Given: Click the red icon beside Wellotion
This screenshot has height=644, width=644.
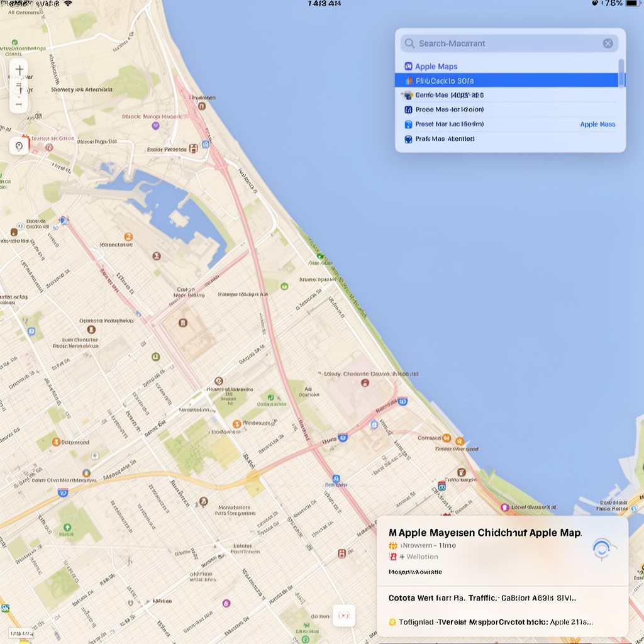Looking at the screenshot, I should [393, 557].
